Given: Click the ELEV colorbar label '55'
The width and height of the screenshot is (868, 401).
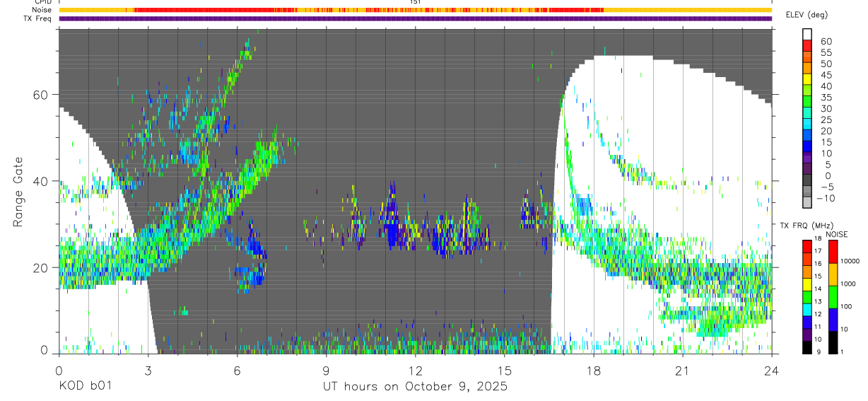Looking at the screenshot, I should [x=826, y=53].
